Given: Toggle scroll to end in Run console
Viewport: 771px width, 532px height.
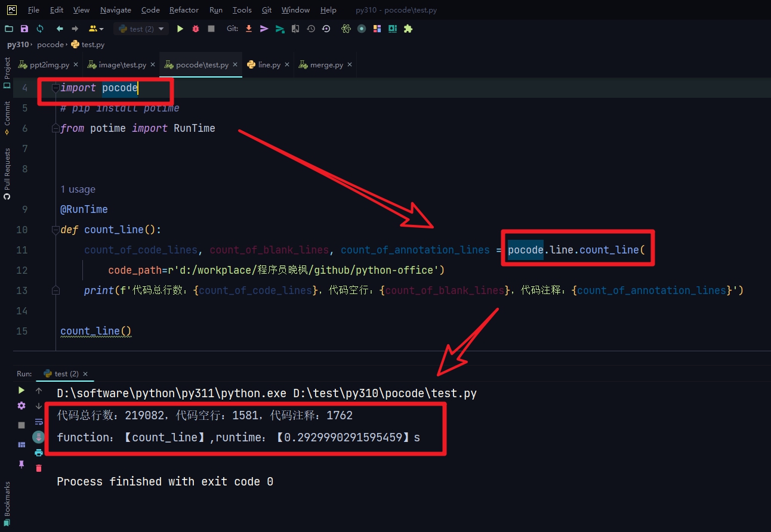Looking at the screenshot, I should (x=39, y=437).
